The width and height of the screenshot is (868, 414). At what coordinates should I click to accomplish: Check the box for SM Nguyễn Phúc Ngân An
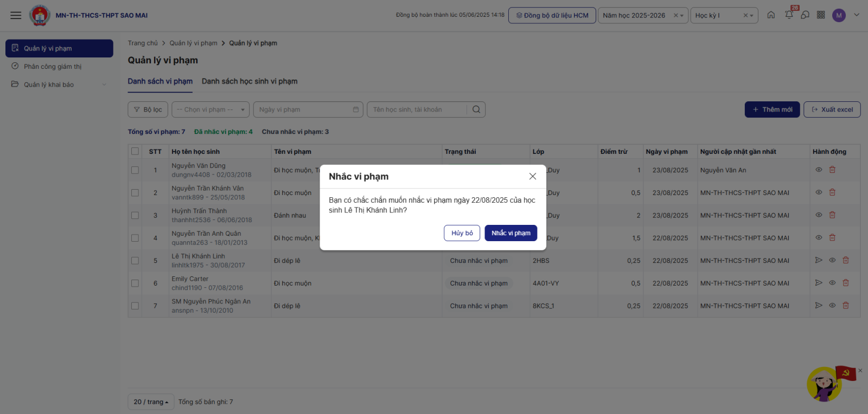click(x=135, y=306)
